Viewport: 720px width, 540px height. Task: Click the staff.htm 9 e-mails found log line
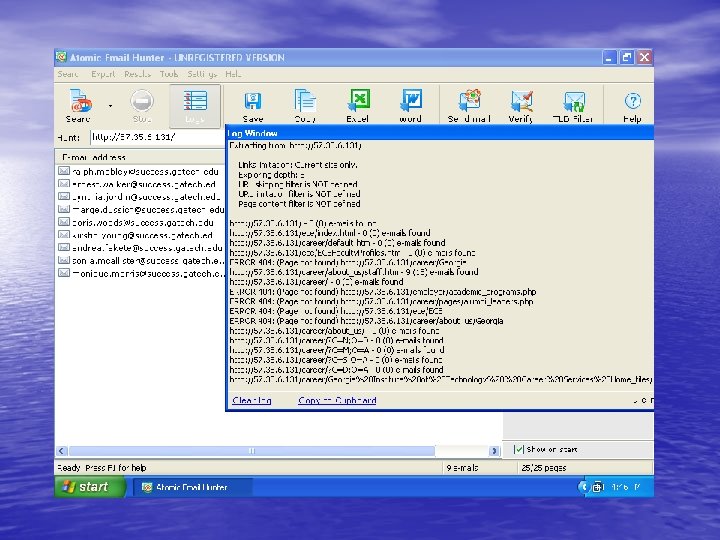point(354,272)
